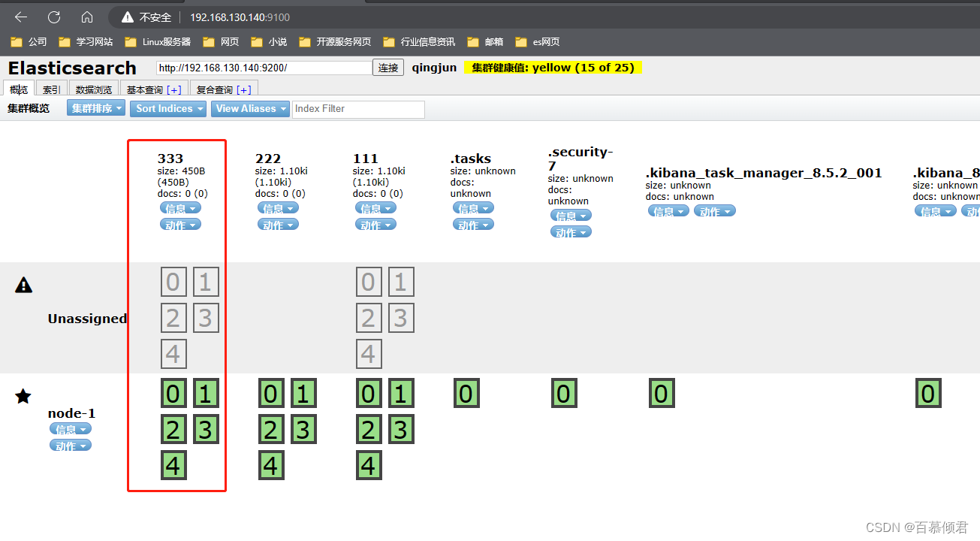The width and height of the screenshot is (980, 541).
Task: Go back with the browser back arrow
Action: coord(21,17)
